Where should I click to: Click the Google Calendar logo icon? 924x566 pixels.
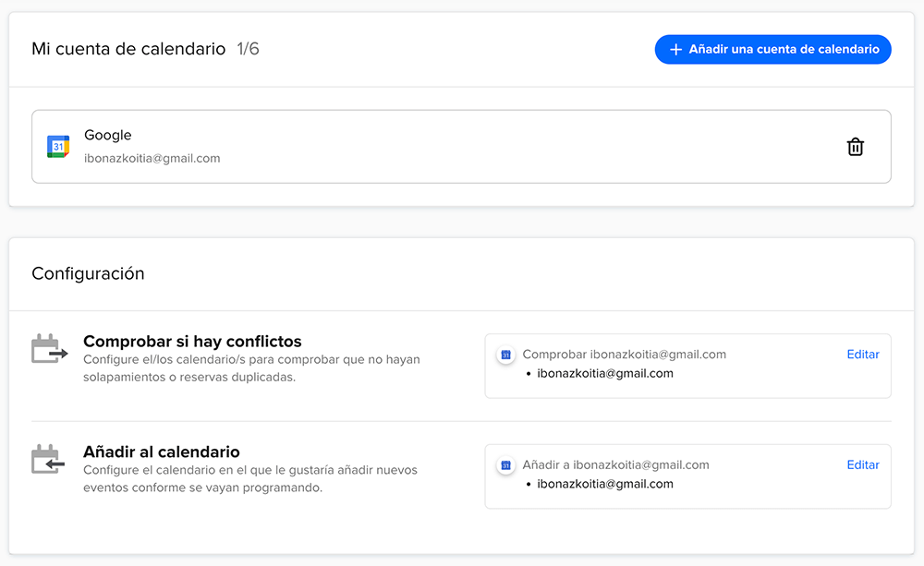(x=58, y=147)
